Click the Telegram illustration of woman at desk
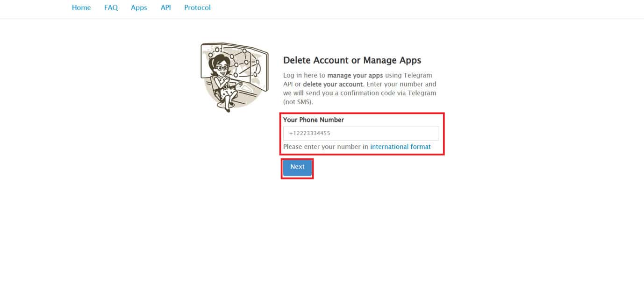Viewport: 644px width, 299px height. (x=234, y=77)
